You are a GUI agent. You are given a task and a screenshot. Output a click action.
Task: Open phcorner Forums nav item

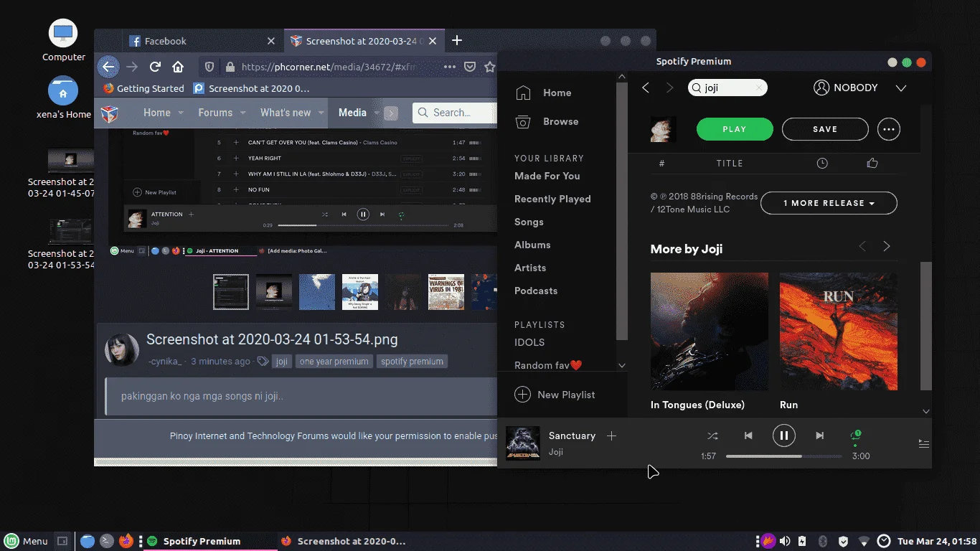point(215,113)
